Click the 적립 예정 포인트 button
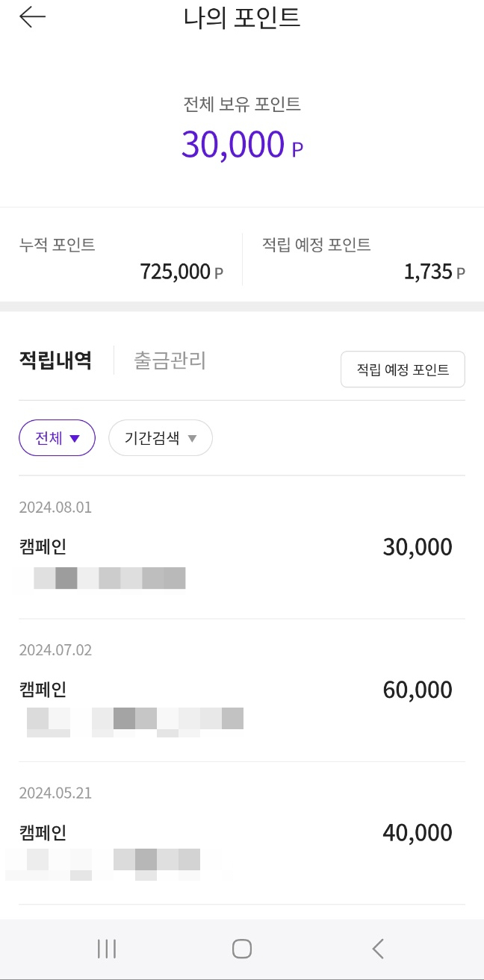This screenshot has height=980, width=484. (x=403, y=369)
